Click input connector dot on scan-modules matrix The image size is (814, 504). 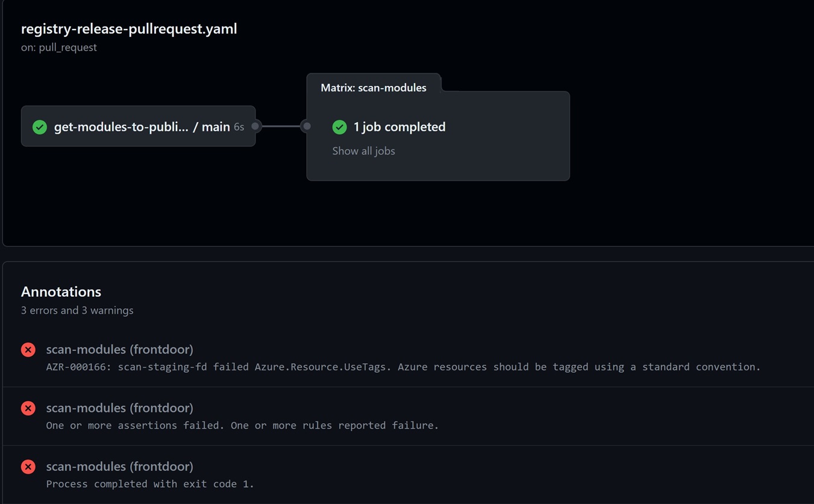coord(307,126)
